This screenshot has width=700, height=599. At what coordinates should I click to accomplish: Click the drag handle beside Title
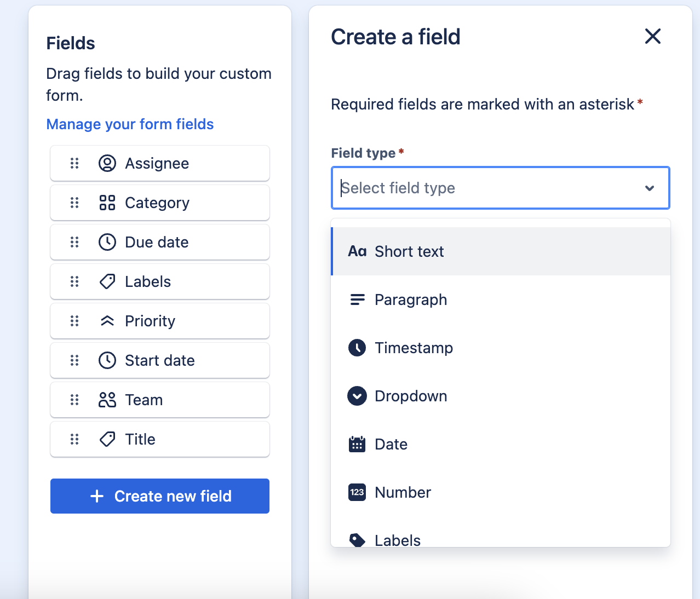click(74, 439)
